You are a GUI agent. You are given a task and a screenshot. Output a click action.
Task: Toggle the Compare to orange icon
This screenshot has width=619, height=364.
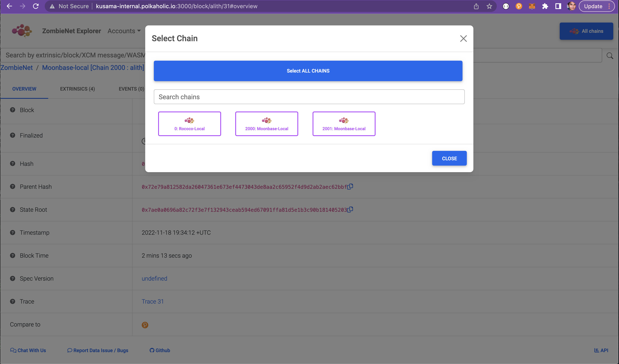(x=145, y=325)
